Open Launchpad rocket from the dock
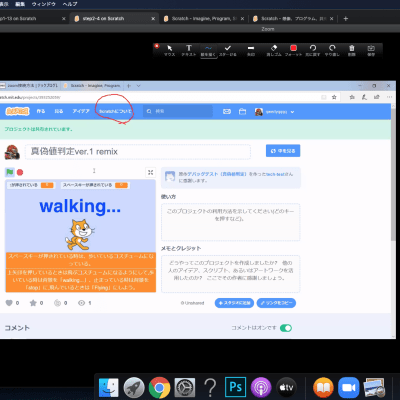The height and width of the screenshot is (400, 400). click(x=134, y=387)
